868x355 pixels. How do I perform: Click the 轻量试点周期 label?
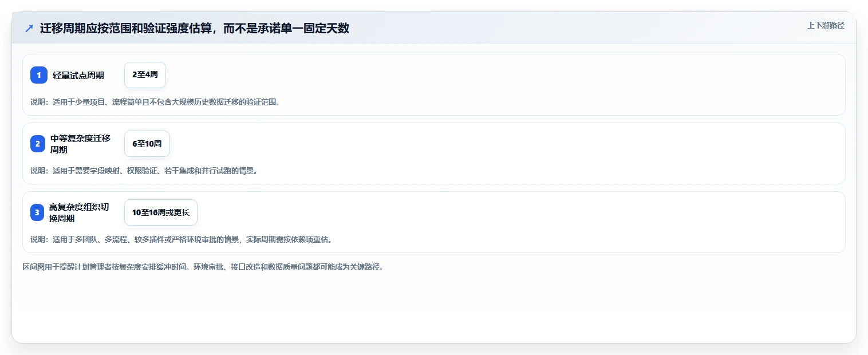click(x=78, y=76)
